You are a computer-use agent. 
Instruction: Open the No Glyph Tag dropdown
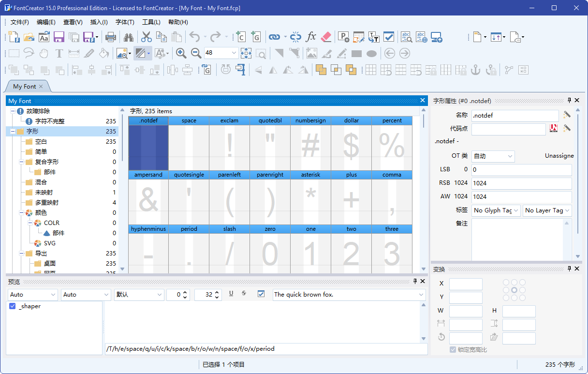pyautogui.click(x=496, y=210)
